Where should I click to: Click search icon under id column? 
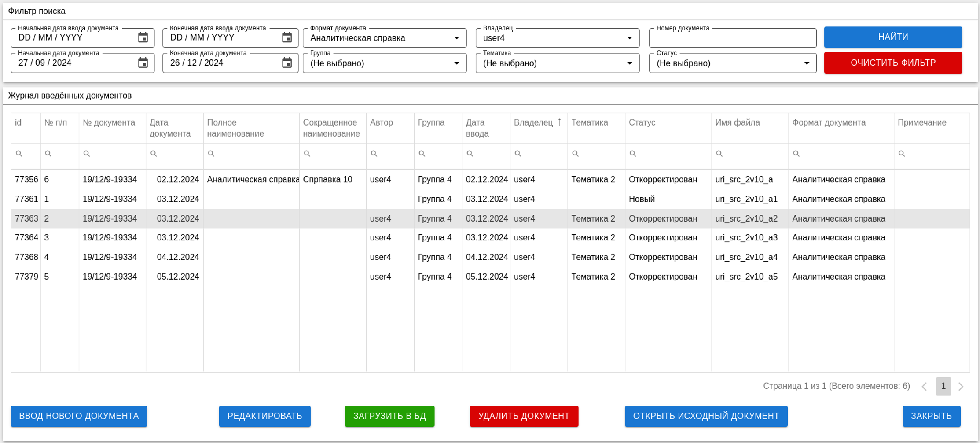(x=19, y=154)
